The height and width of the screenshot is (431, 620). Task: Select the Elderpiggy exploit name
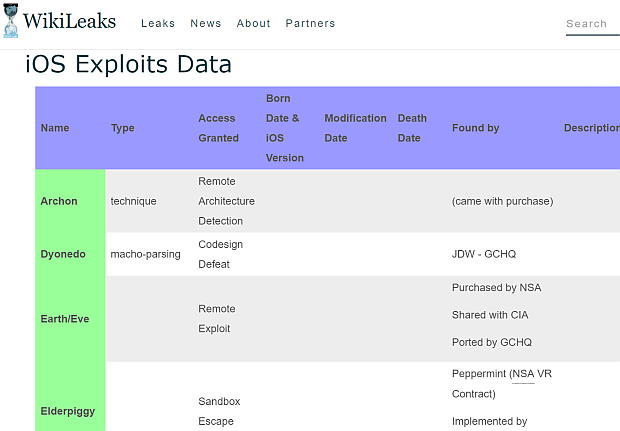[x=66, y=411]
